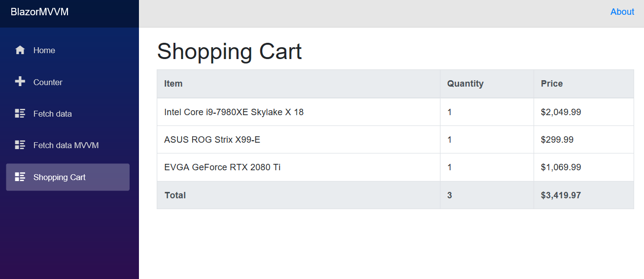This screenshot has height=279, width=644.
Task: Click the Fetch data MVVM list icon
Action: (x=20, y=145)
